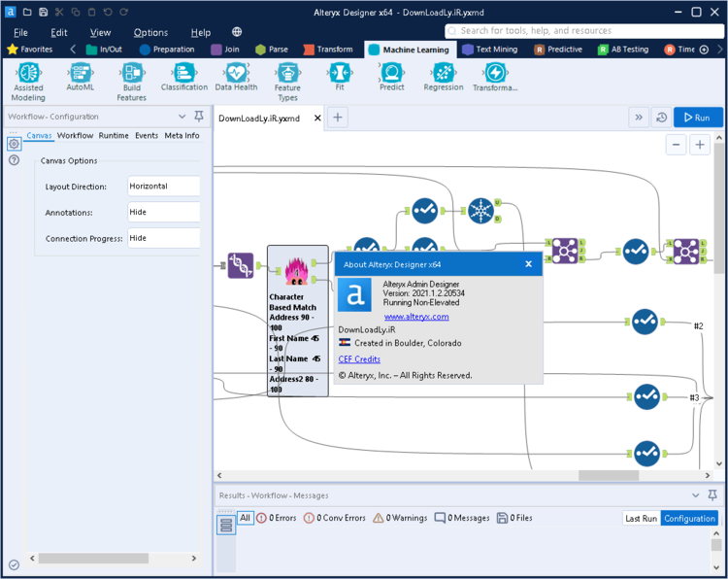The image size is (728, 579).
Task: Select the Data Health tool
Action: coord(236,77)
